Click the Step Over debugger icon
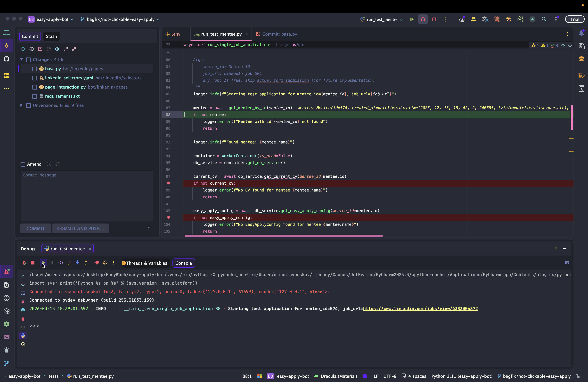This screenshot has width=588, height=382. point(61,263)
